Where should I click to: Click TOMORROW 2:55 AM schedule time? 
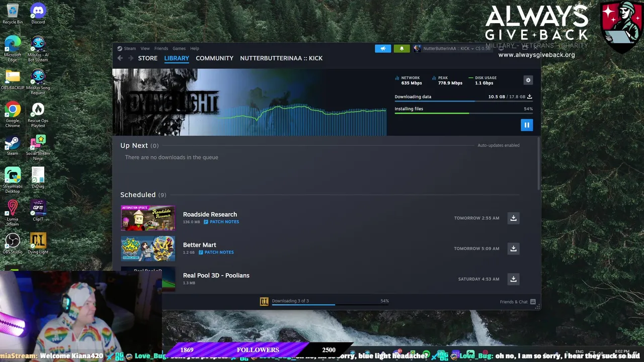click(476, 218)
